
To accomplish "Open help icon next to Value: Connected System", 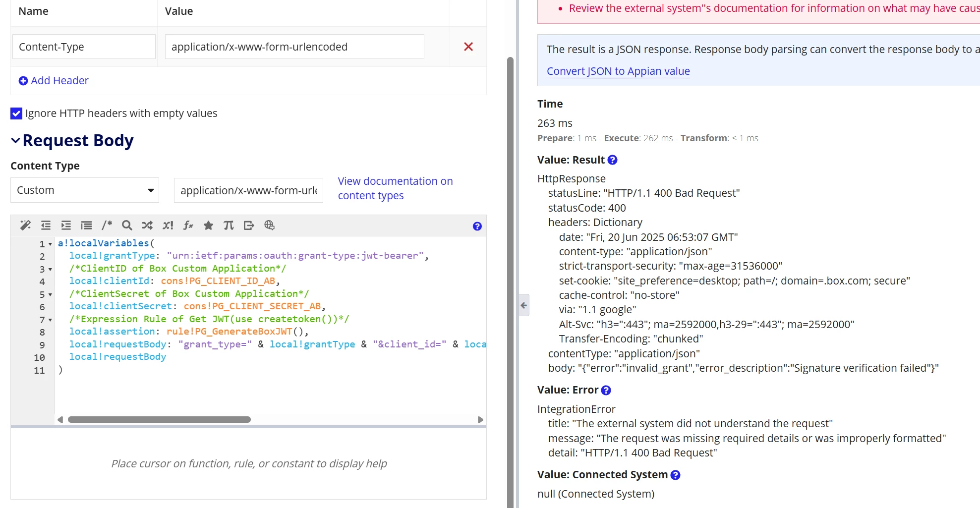I will pyautogui.click(x=675, y=475).
